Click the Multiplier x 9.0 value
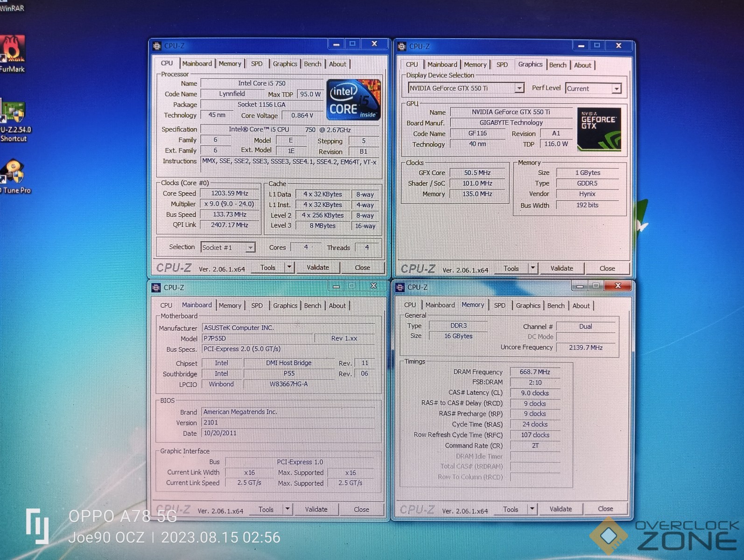 coord(229,204)
